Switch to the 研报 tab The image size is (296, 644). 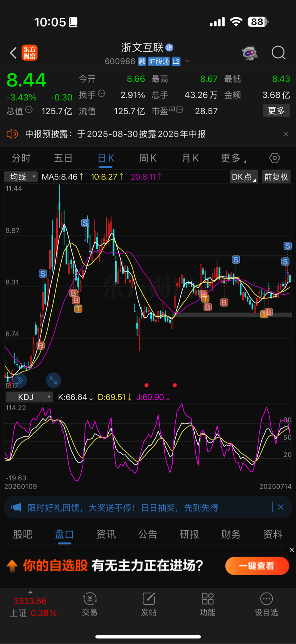coord(189,534)
